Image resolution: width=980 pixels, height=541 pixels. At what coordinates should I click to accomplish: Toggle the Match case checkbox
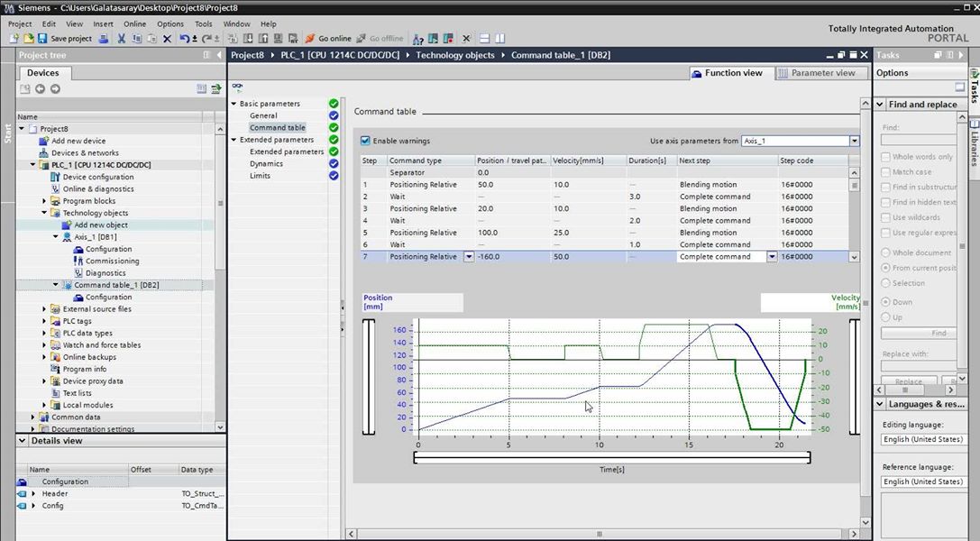click(x=885, y=172)
